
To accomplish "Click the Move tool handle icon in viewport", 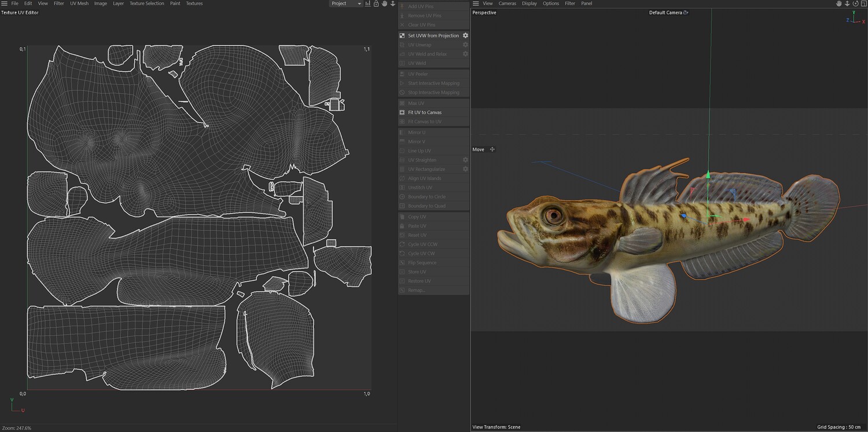I will coord(492,149).
